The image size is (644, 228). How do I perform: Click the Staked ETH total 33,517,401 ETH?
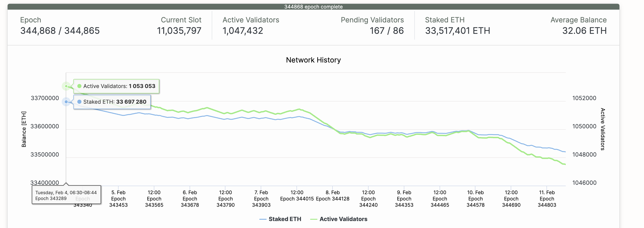[458, 31]
